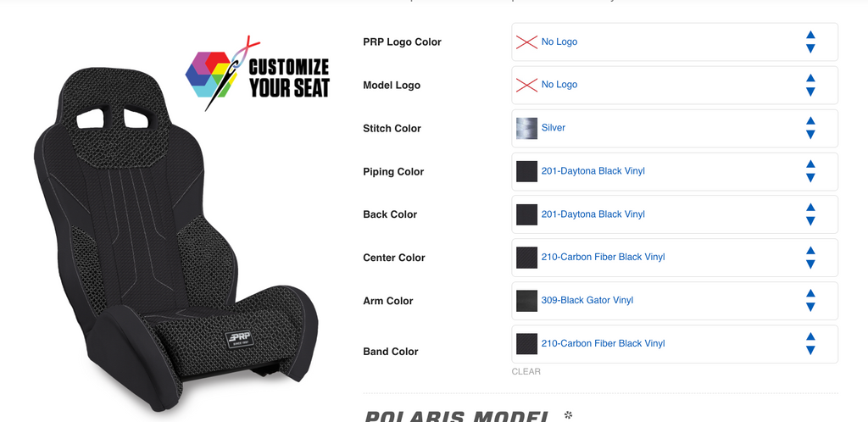Open the Model Logo dropdown
This screenshot has width=868, height=422.
tap(674, 86)
